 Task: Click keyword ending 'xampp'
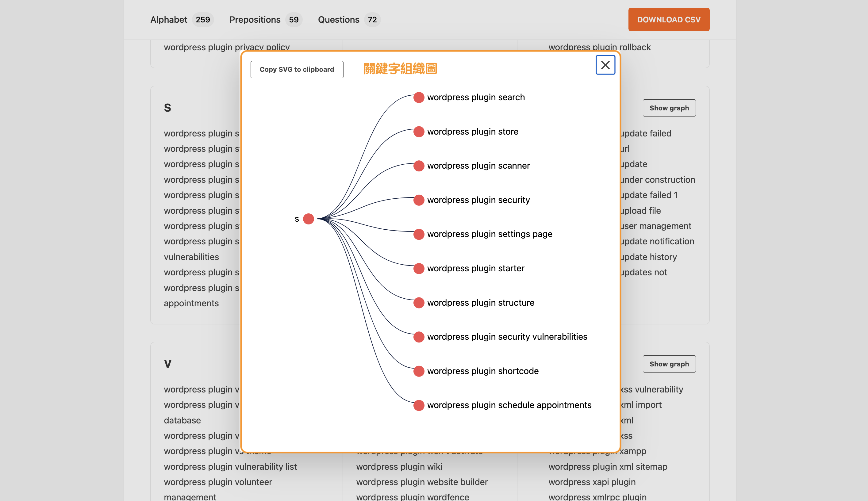pos(632,451)
